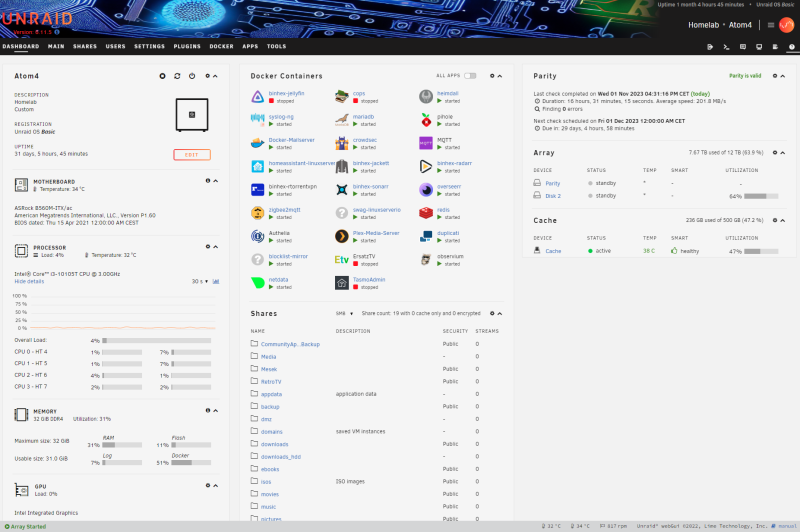The height and width of the screenshot is (532, 800).
Task: Click the stop icon in Atom4 panel
Action: 162,76
